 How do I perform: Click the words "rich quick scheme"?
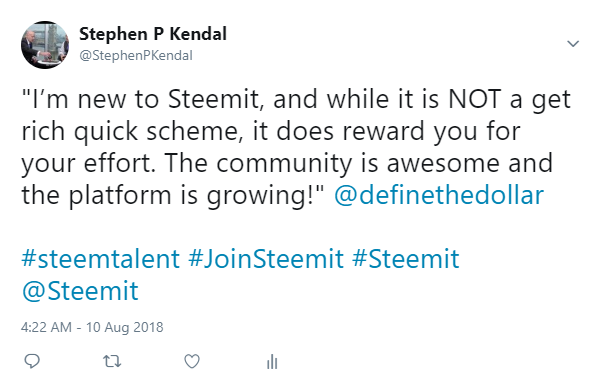[x=130, y=131]
